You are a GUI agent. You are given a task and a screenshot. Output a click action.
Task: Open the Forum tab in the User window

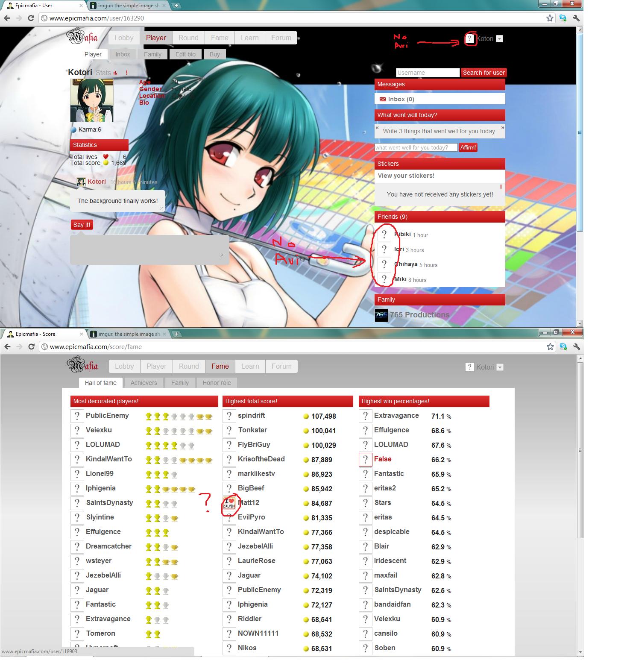pos(281,38)
